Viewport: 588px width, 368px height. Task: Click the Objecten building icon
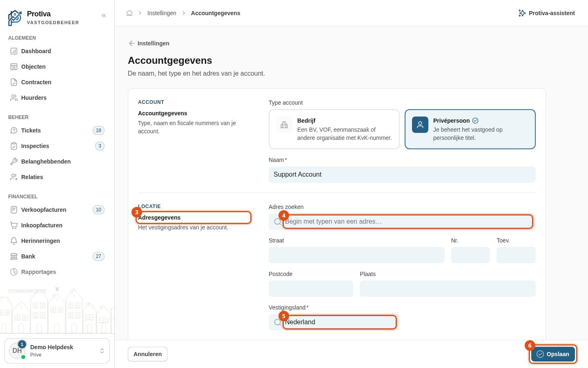pyautogui.click(x=14, y=67)
